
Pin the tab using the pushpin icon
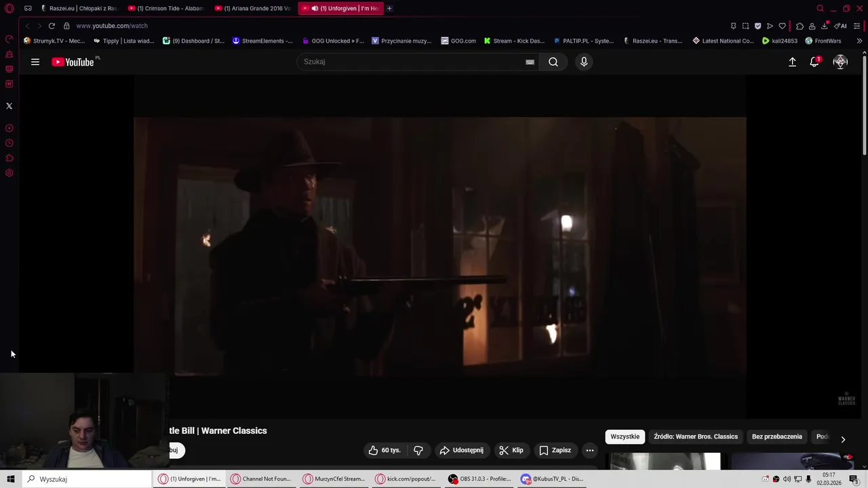pos(733,26)
